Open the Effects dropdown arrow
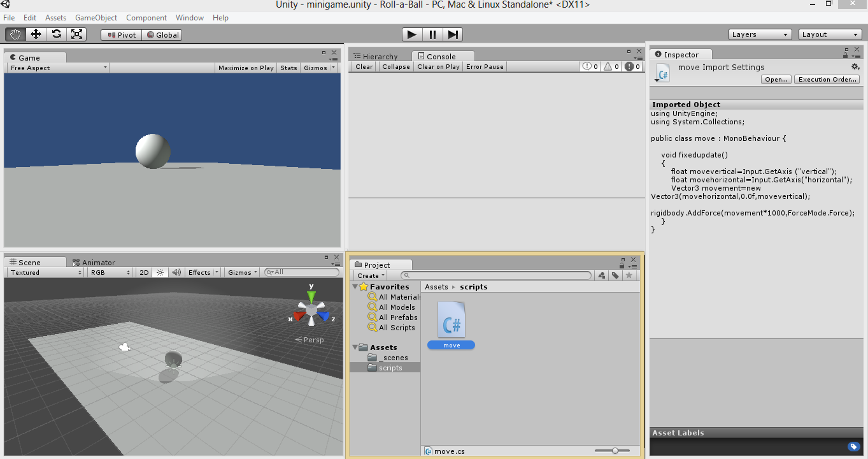This screenshot has height=459, width=868. coord(217,272)
